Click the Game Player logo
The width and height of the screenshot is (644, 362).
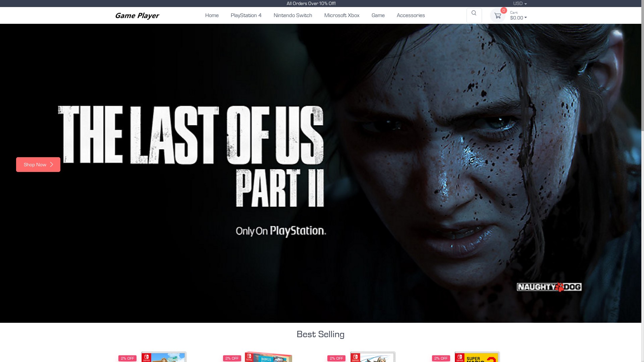tap(137, 16)
